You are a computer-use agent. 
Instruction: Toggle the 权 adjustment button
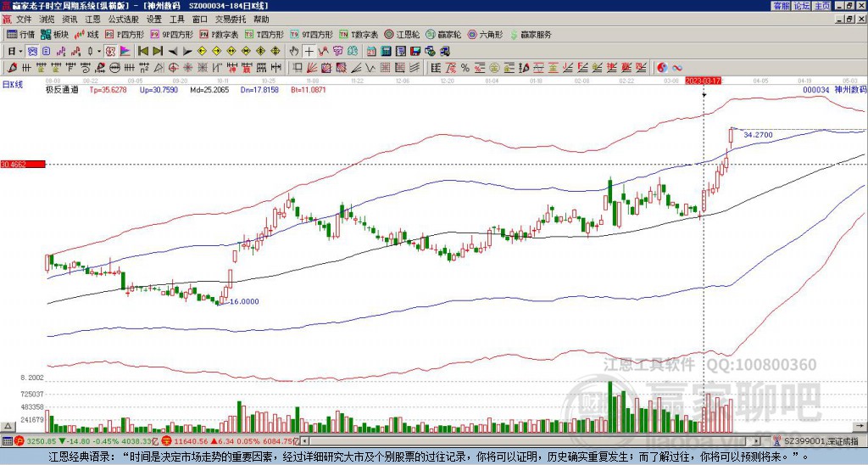110,52
